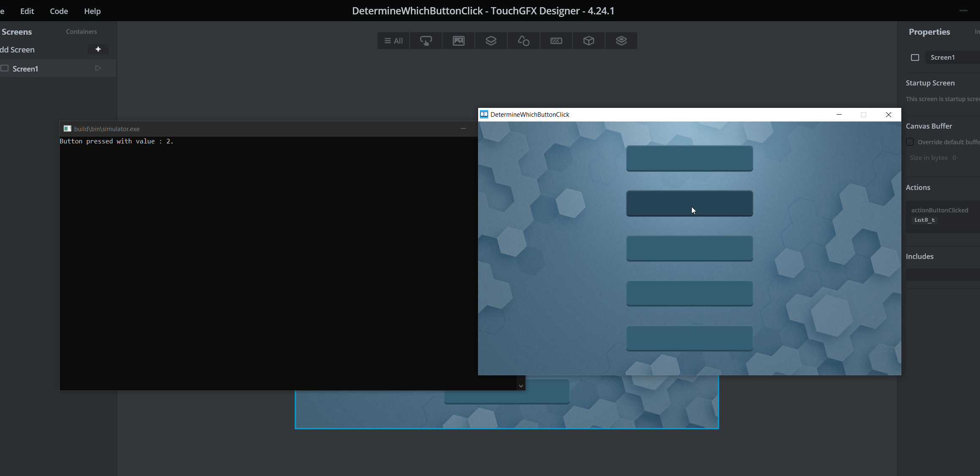Image resolution: width=980 pixels, height=476 pixels.
Task: Open the Help menu
Action: click(92, 11)
